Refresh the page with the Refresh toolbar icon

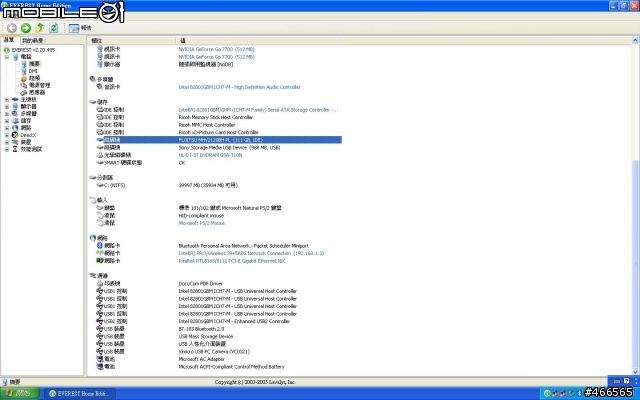click(x=53, y=28)
